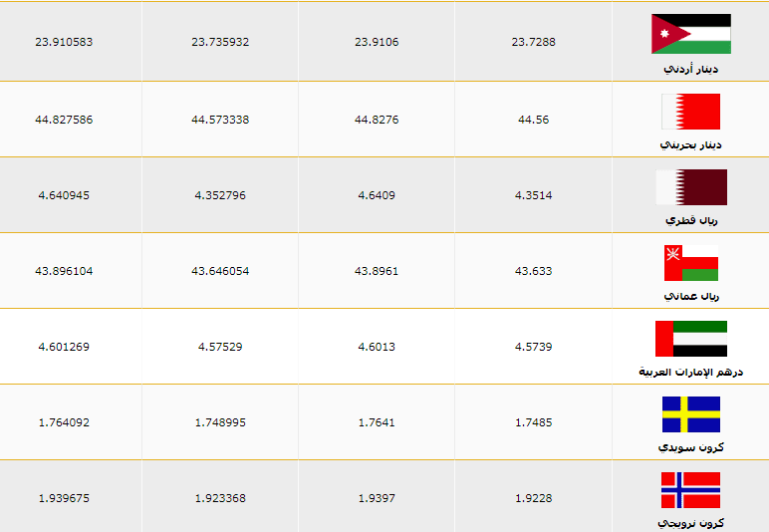Open the دينار بحريني currency label
The width and height of the screenshot is (769, 532).
[x=690, y=144]
